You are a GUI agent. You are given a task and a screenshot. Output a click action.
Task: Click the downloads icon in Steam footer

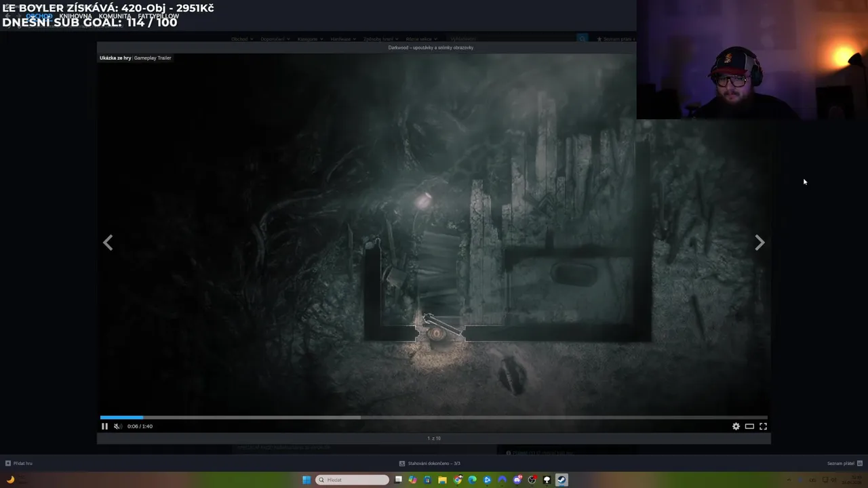(x=402, y=464)
